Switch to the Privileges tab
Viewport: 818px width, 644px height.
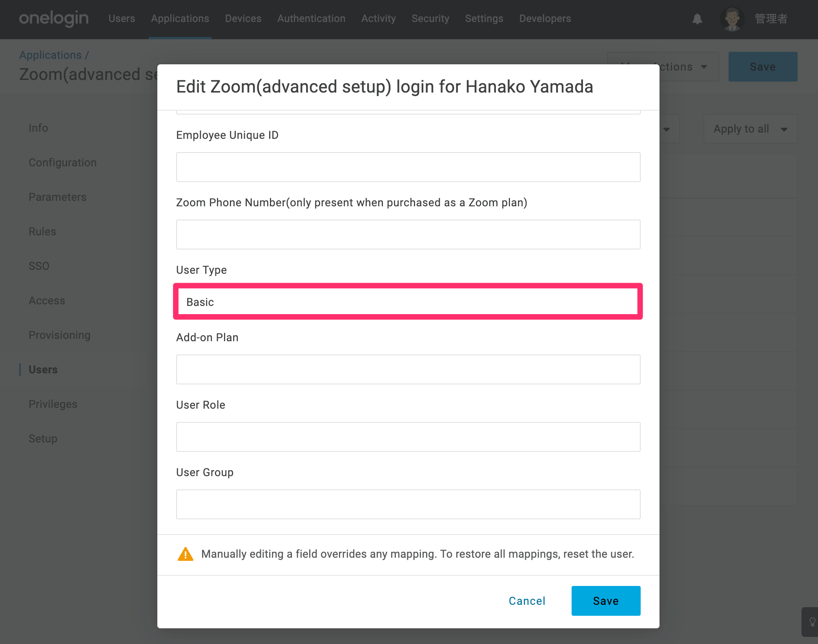53,404
